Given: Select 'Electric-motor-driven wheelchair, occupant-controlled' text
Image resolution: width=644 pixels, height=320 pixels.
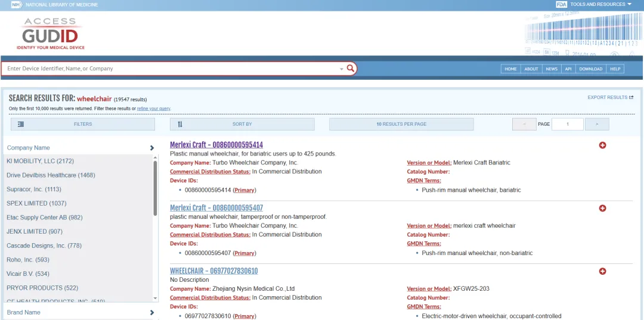Looking at the screenshot, I should 491,316.
